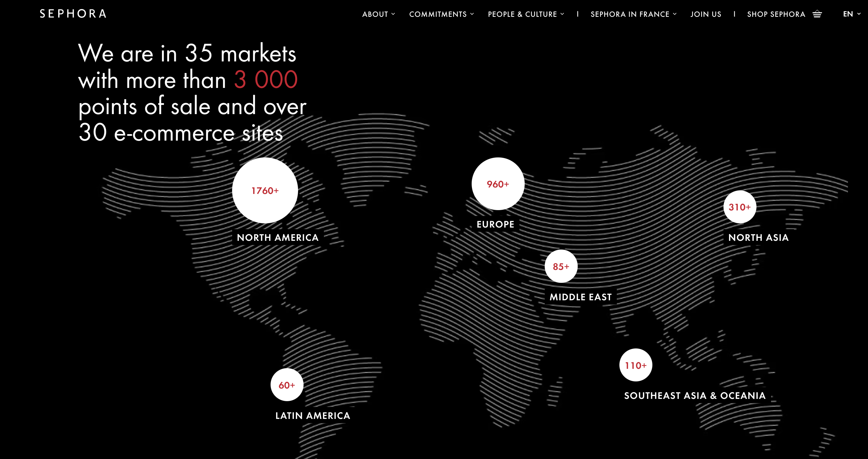Click the 85+ Middle East bubble
The width and height of the screenshot is (868, 459).
561,266
